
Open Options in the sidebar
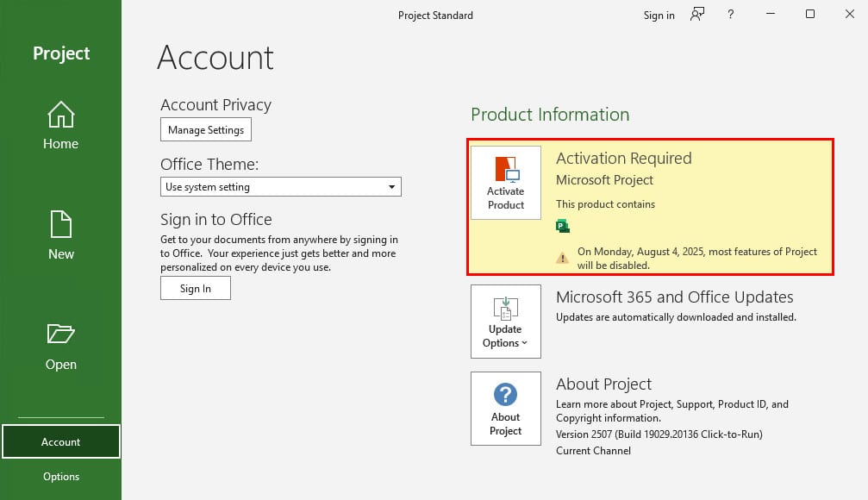pyautogui.click(x=61, y=476)
